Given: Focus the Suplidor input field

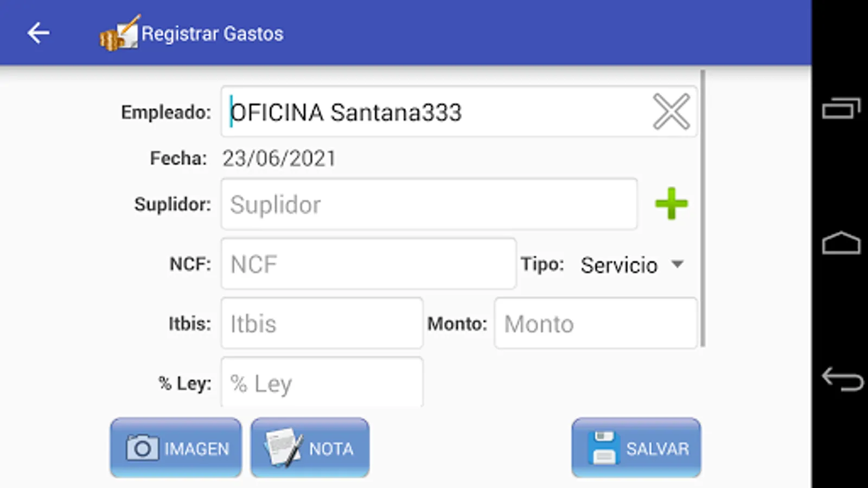Looking at the screenshot, I should point(429,204).
